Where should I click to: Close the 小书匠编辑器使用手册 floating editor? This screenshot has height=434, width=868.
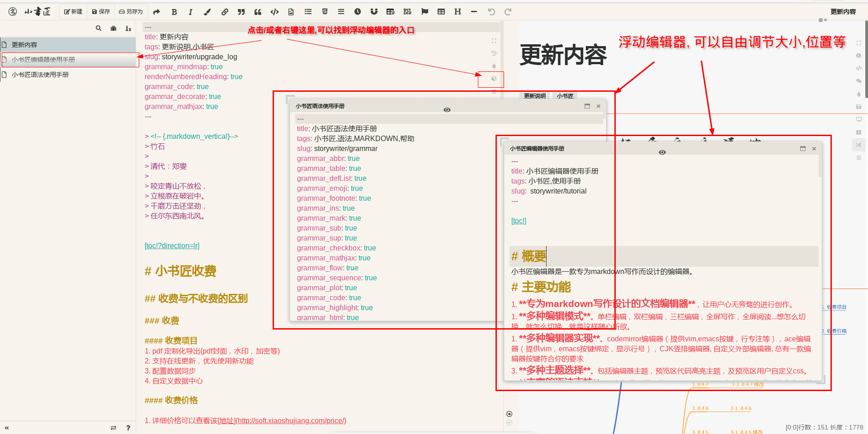click(814, 149)
